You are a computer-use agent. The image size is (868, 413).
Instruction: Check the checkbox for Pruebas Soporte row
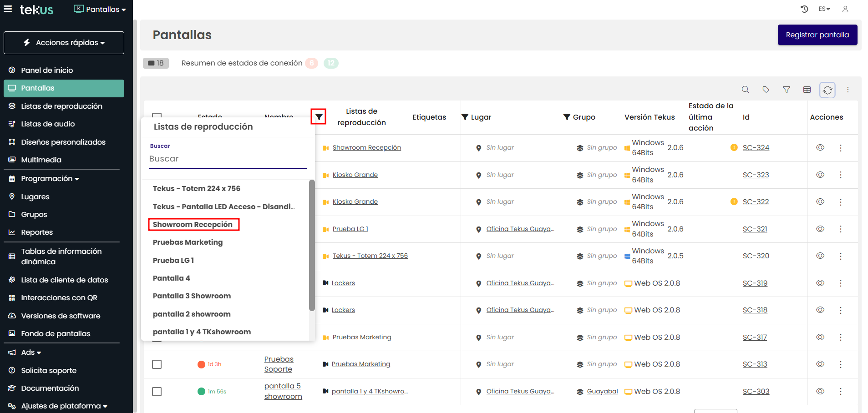tap(157, 364)
